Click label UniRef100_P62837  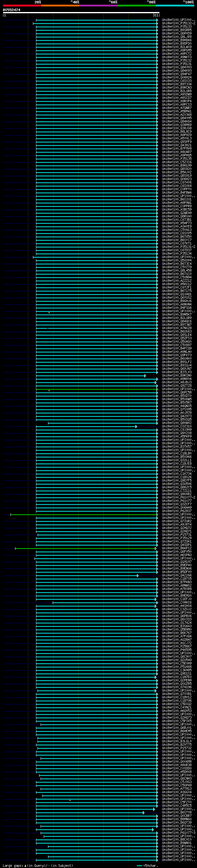click(177, 511)
